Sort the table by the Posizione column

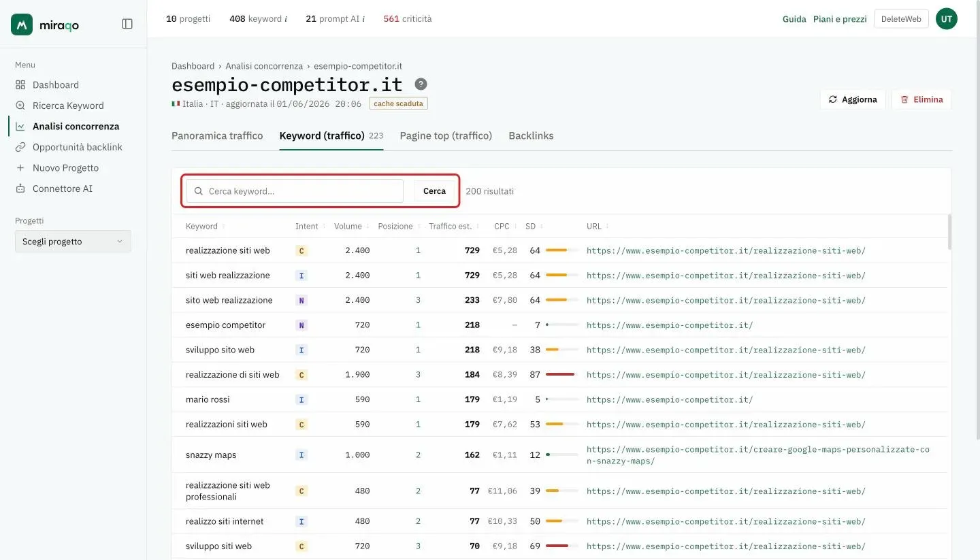(399, 226)
